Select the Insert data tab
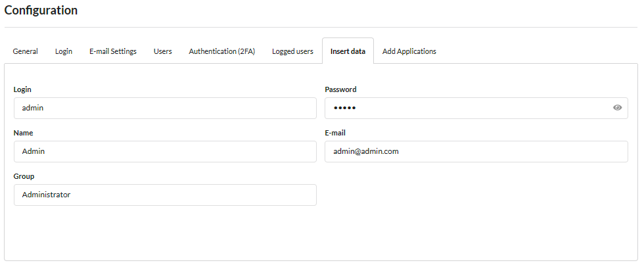This screenshot has height=265, width=644. (348, 51)
